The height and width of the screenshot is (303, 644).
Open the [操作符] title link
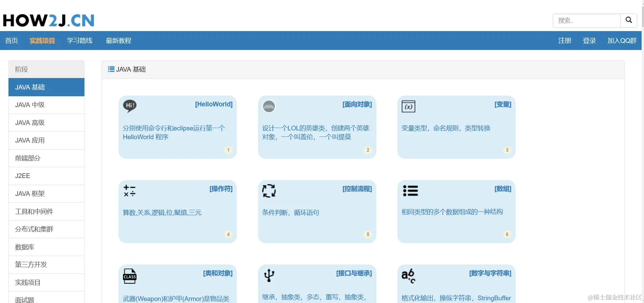coord(221,189)
